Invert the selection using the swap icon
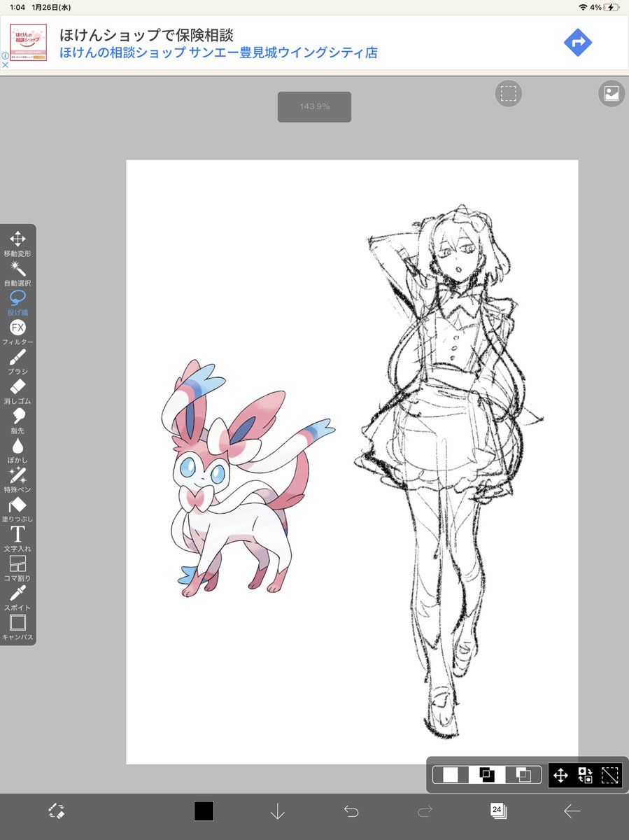 pos(585,775)
